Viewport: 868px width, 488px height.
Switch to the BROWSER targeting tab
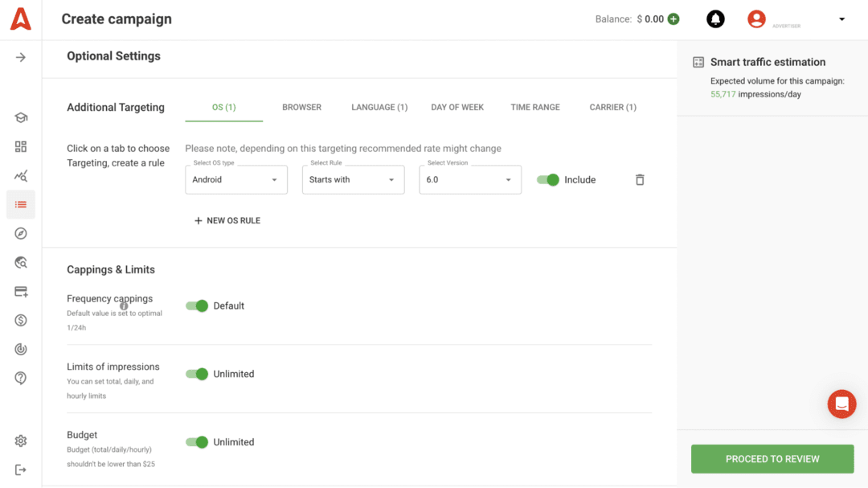[301, 107]
